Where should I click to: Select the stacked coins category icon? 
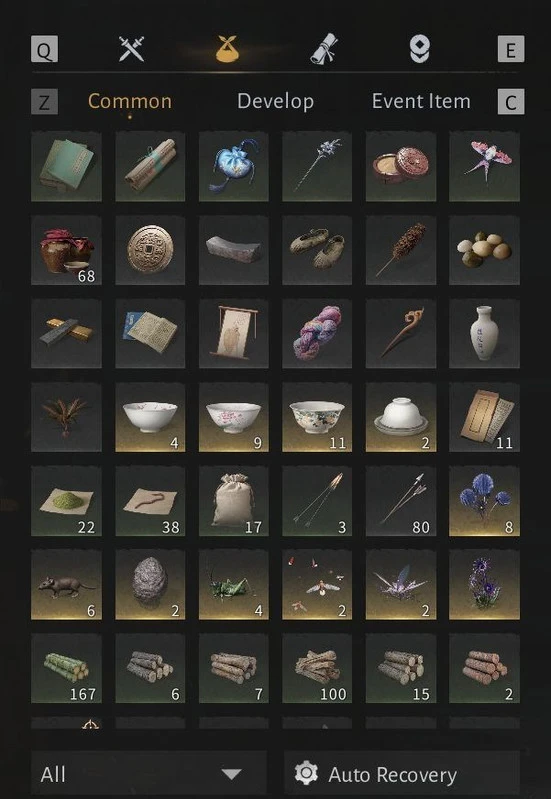point(419,49)
